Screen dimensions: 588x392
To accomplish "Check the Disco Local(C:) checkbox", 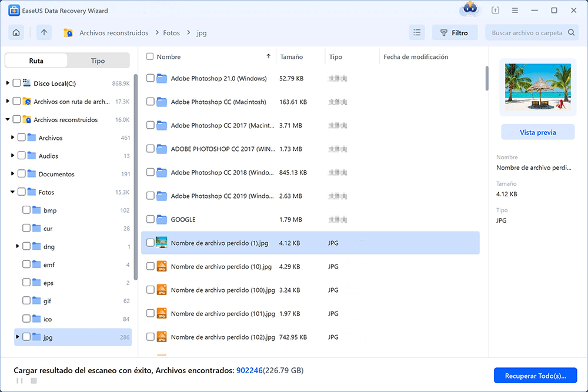I will click(16, 83).
